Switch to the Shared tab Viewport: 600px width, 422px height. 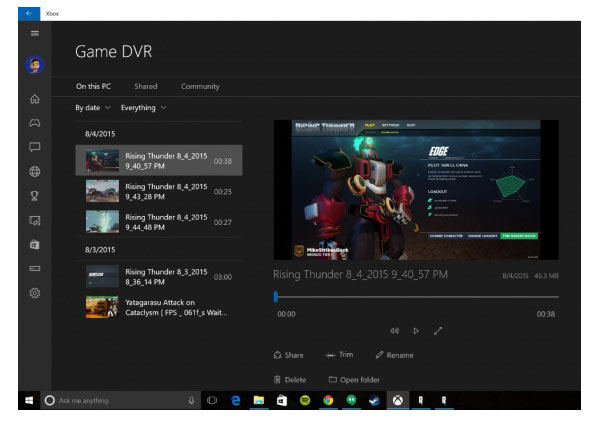tap(146, 86)
